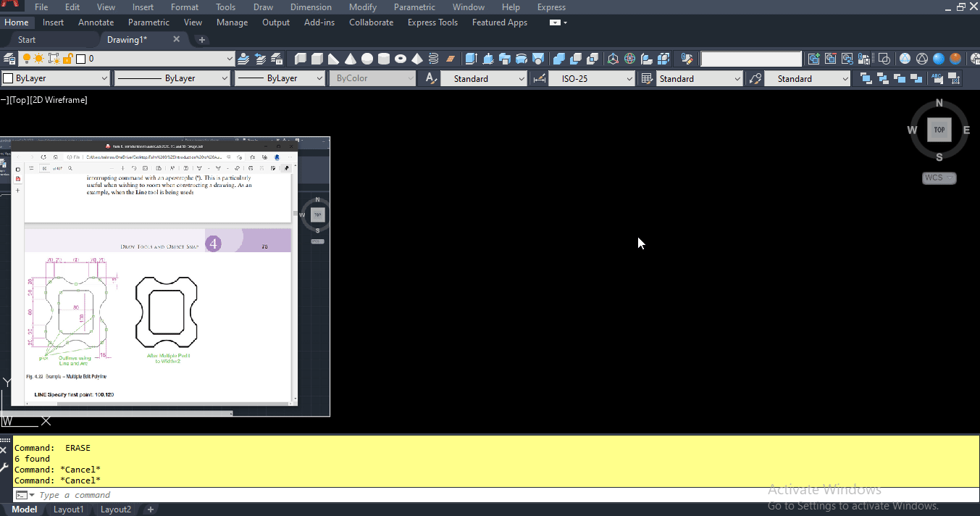The image size is (980, 516).
Task: Click the Helix tool icon
Action: (432, 59)
